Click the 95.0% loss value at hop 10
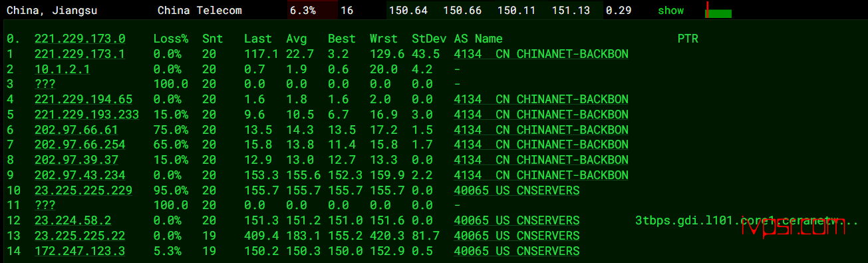The height and width of the screenshot is (263, 868). tap(170, 190)
